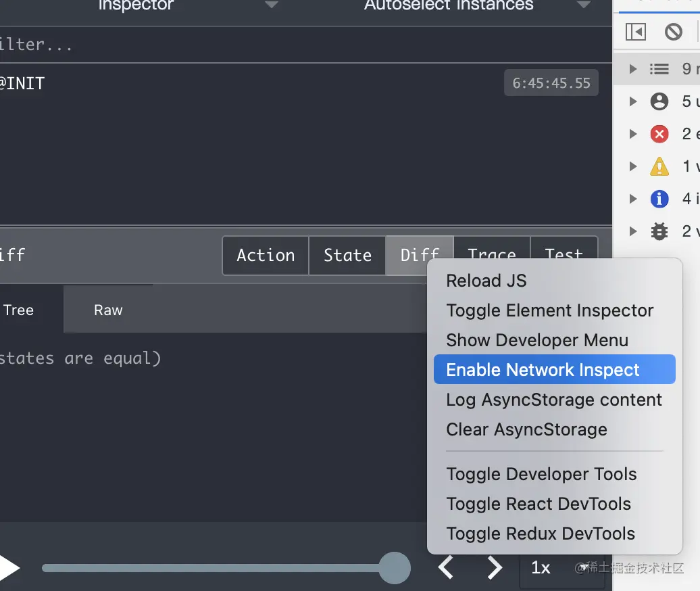Viewport: 700px width, 591px height.
Task: Switch to the State tab
Action: pyautogui.click(x=347, y=256)
